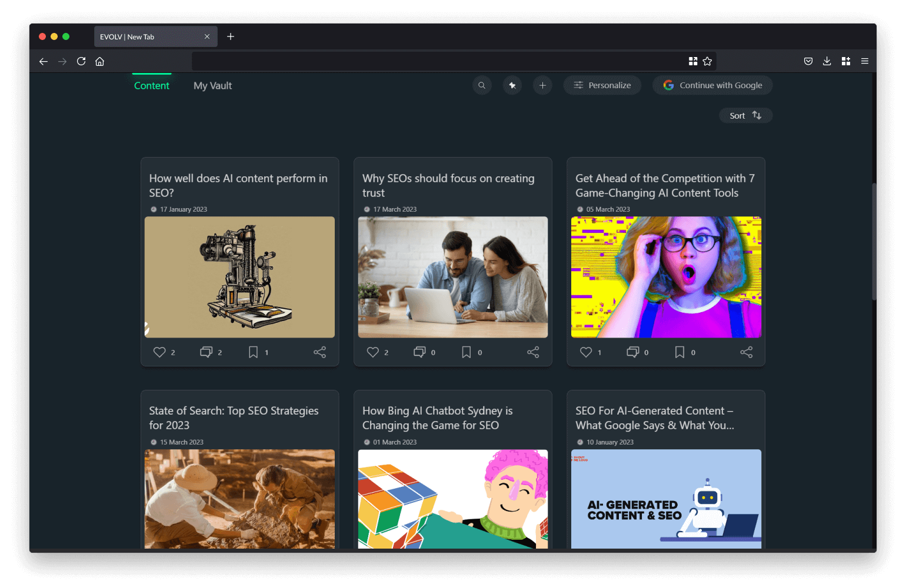906x588 pixels.
Task: Open comments on 'Why SEOs should focus' card
Action: coord(419,352)
